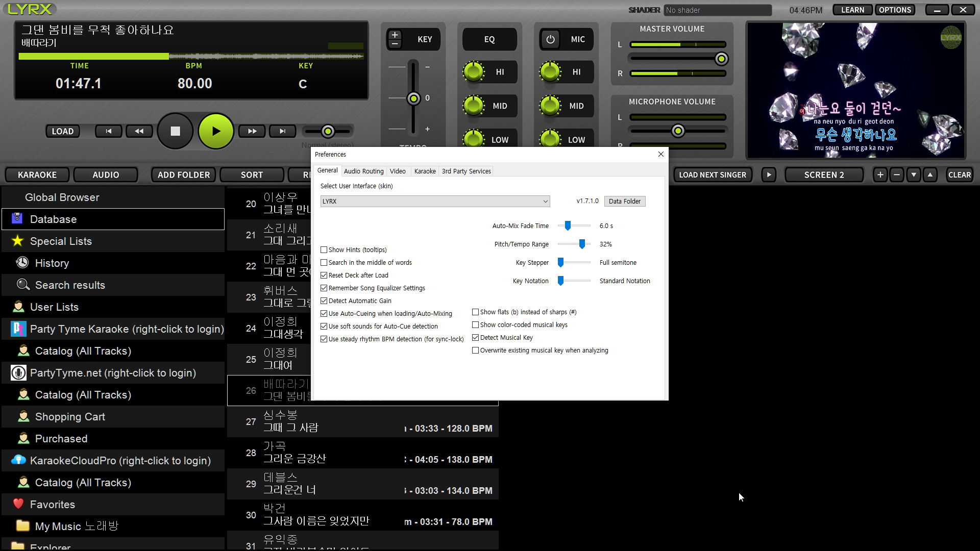980x551 pixels.
Task: Enable Search in the middle of words
Action: 324,263
